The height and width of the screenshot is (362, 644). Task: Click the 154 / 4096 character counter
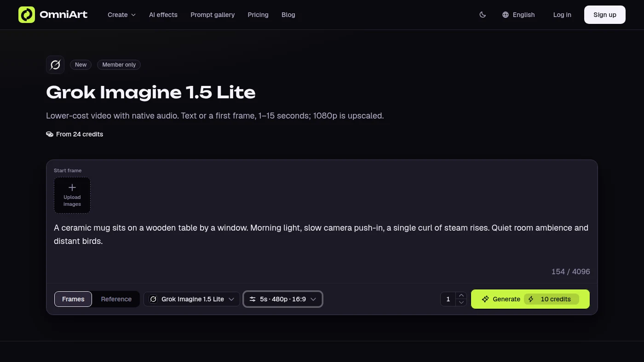click(x=571, y=271)
